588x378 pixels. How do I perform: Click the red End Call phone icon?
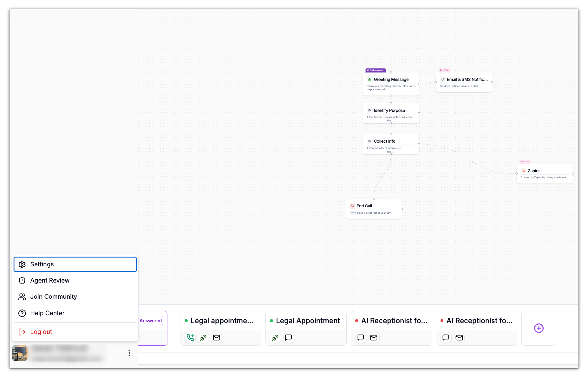tap(352, 206)
